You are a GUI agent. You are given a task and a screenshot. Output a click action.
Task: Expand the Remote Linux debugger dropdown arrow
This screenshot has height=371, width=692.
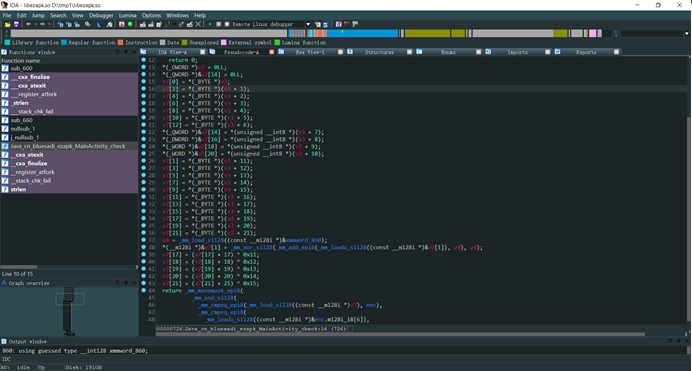(x=308, y=24)
